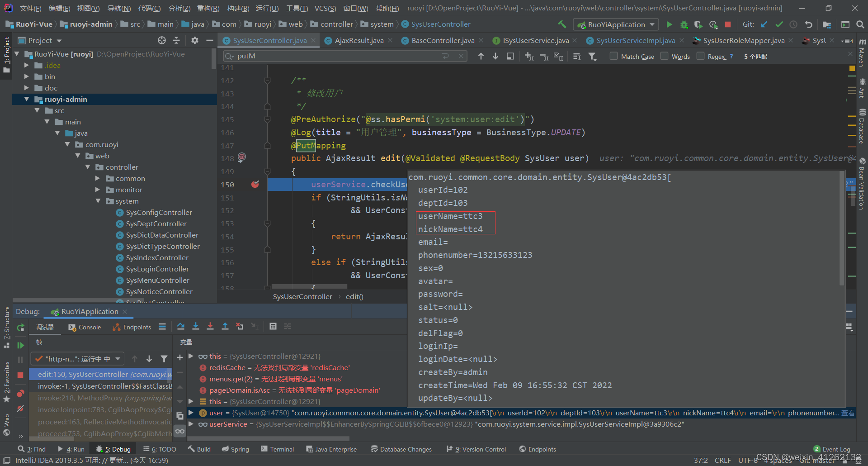Toggle Match Case checkbox
868x466 pixels.
613,56
